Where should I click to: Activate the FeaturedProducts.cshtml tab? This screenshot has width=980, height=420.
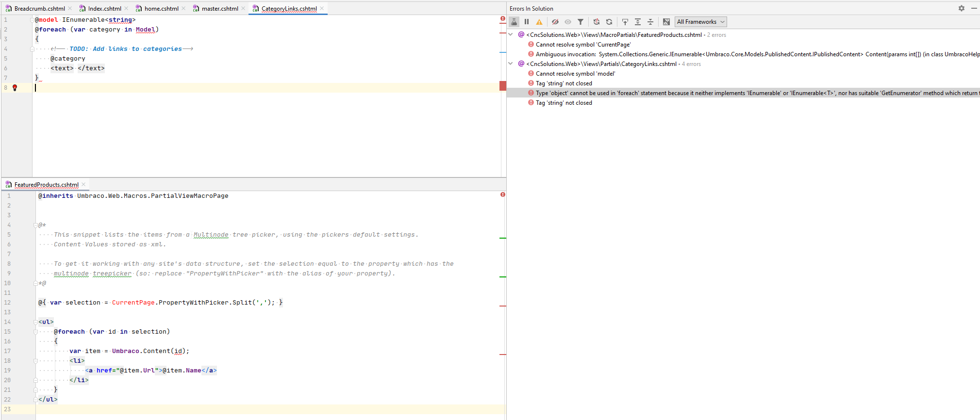[46, 185]
